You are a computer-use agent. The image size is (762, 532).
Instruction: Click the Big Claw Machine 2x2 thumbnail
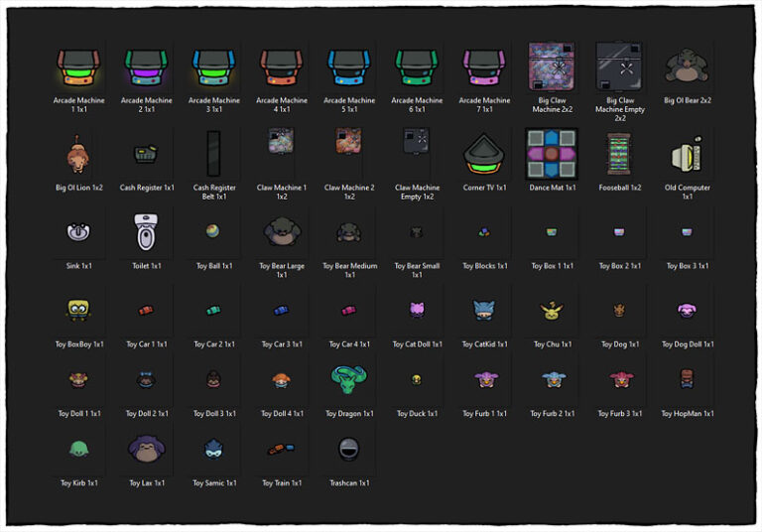553,66
